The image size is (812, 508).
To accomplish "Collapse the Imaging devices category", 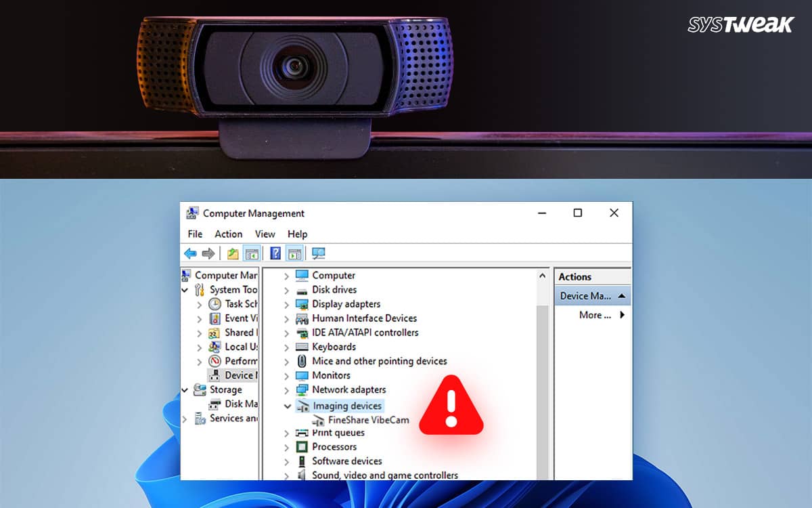I will 288,406.
